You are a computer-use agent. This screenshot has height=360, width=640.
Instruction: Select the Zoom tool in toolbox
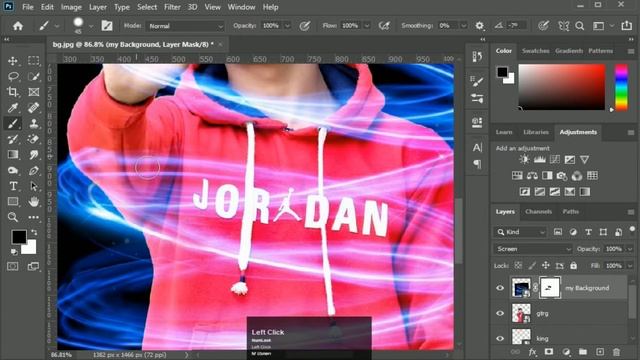[13, 217]
